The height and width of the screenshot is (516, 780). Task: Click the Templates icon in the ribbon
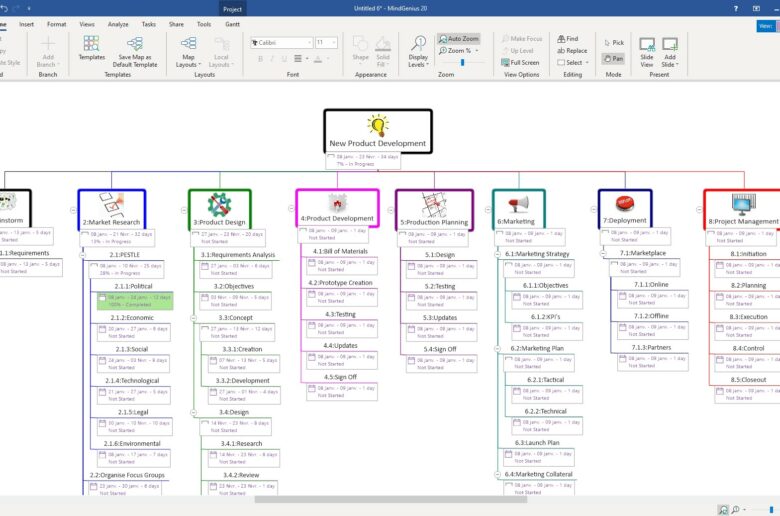pyautogui.click(x=91, y=47)
